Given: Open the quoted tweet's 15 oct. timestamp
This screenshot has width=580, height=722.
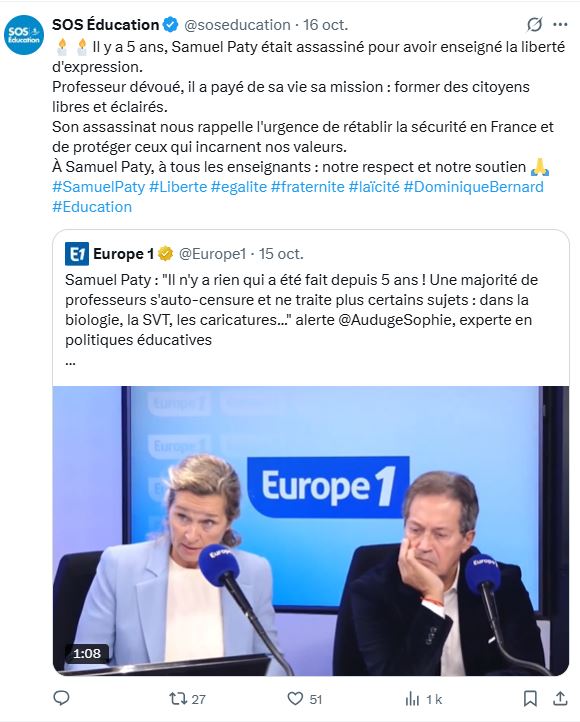Looking at the screenshot, I should pyautogui.click(x=281, y=254).
